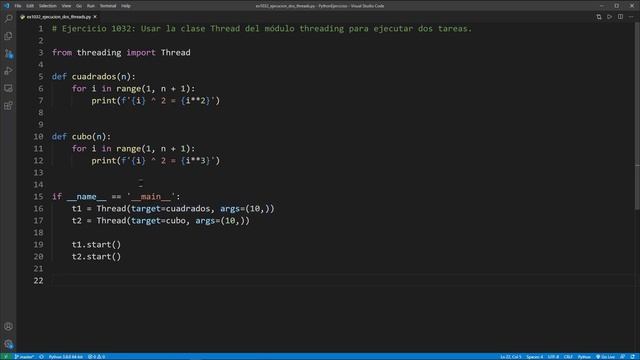Image resolution: width=640 pixels, height=360 pixels.
Task: Open the Search view in the activity bar
Action: (8, 19)
